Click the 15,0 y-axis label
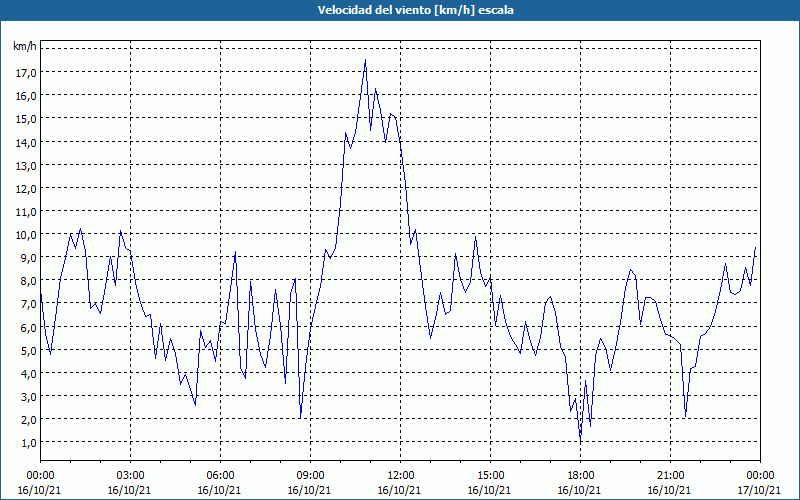The width and height of the screenshot is (800, 500). tap(26, 119)
